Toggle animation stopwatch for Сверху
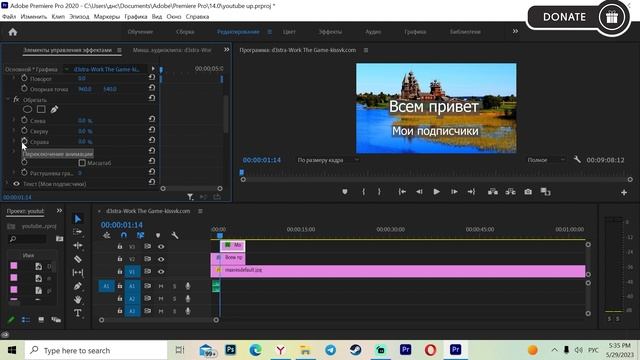The image size is (640, 360). (x=24, y=131)
